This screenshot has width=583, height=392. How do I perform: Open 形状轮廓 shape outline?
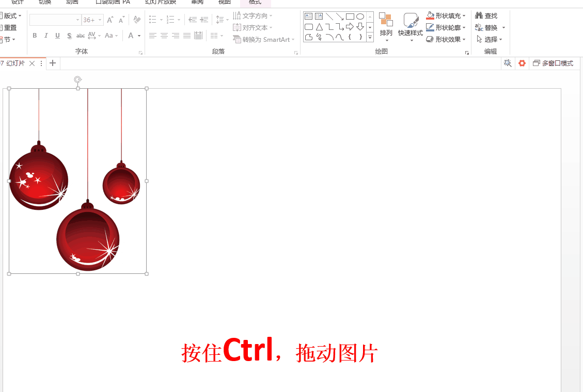tap(446, 27)
